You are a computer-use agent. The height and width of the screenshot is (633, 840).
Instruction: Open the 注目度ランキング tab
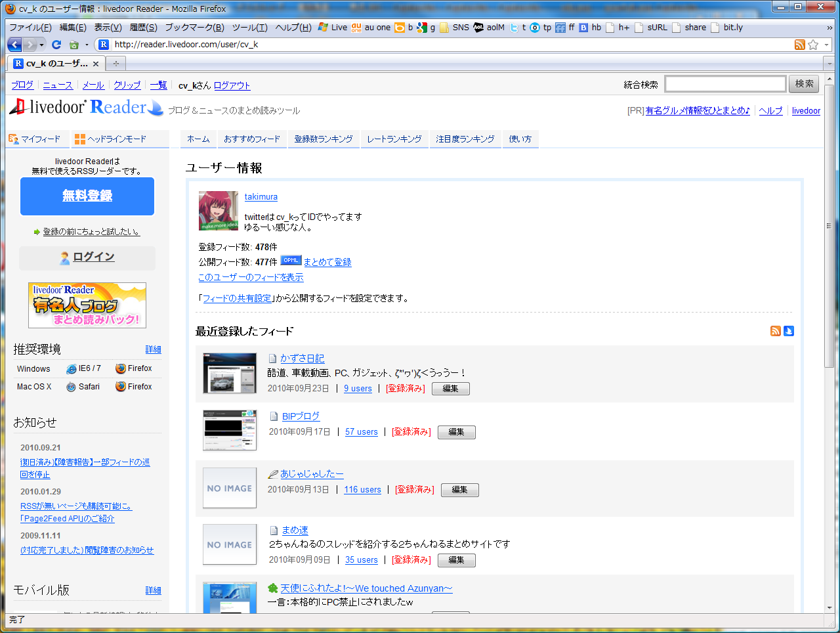[465, 139]
